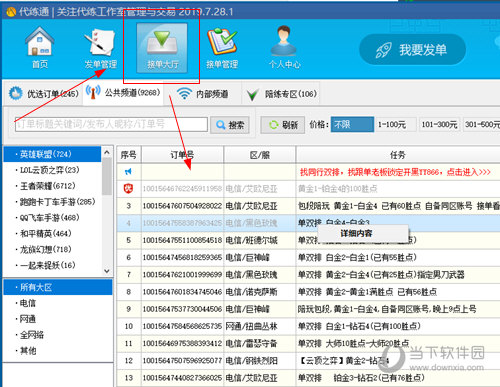Click the 区/服 column header
Image resolution: width=500 pixels, height=387 pixels.
(x=260, y=155)
